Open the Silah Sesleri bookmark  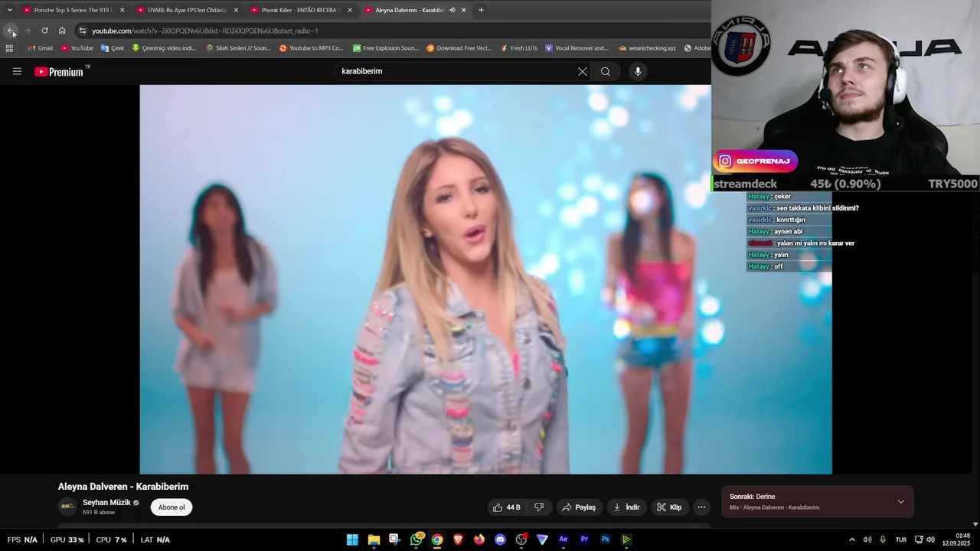[238, 48]
